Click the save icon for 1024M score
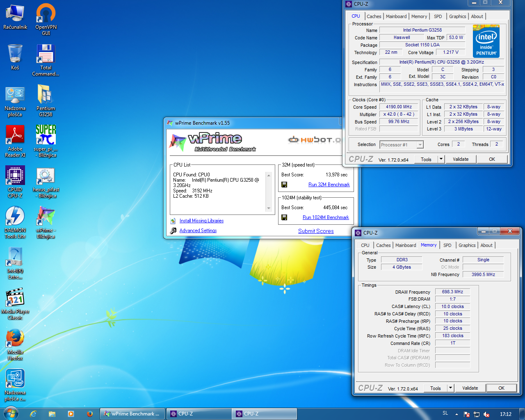 (284, 217)
